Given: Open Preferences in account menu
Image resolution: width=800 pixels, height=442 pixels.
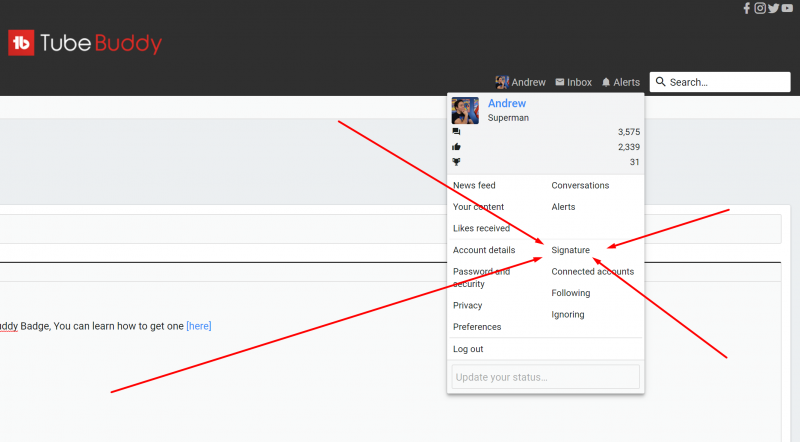Looking at the screenshot, I should (477, 327).
